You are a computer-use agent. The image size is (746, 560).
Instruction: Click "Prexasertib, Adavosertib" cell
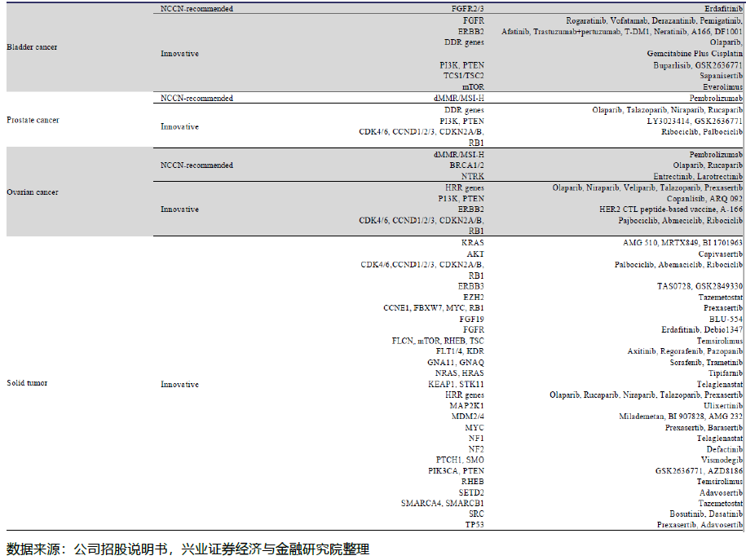(700, 525)
